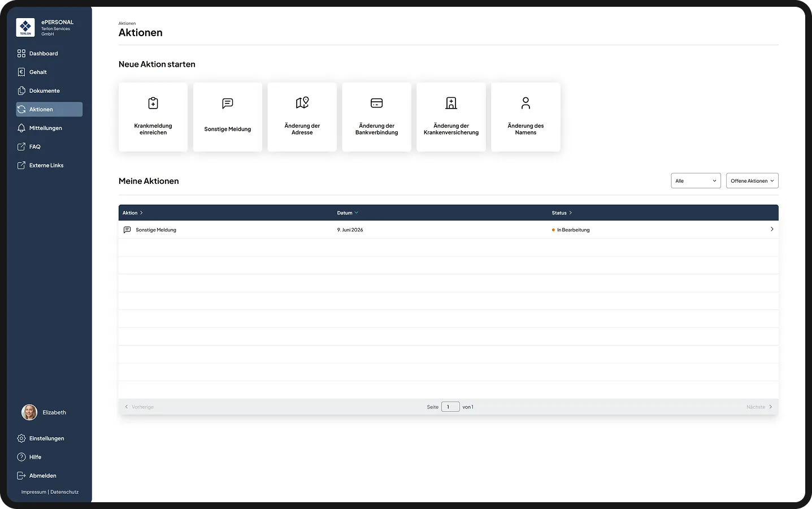The width and height of the screenshot is (812, 509).
Task: Click the Abmelden logout icon
Action: click(x=21, y=476)
